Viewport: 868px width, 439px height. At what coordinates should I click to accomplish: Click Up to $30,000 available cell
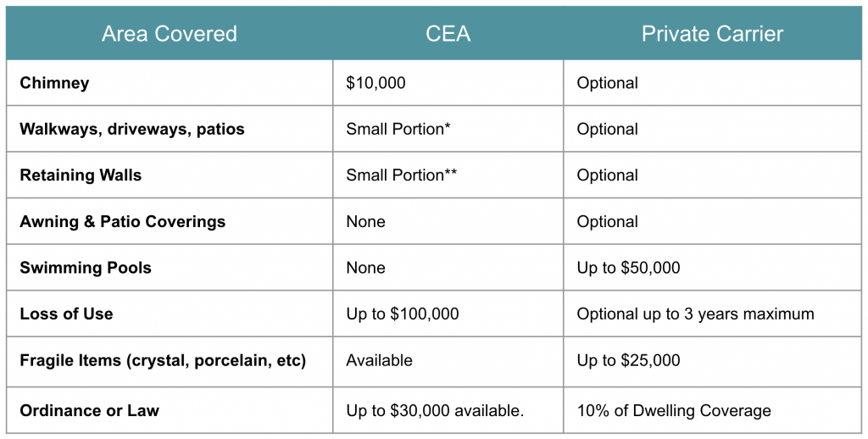point(435,411)
